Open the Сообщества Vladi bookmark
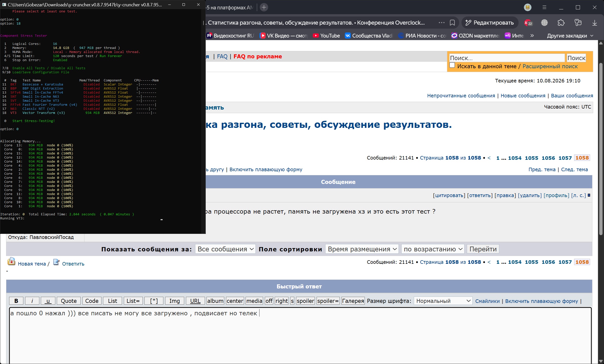The height and width of the screenshot is (364, 604). [x=369, y=36]
